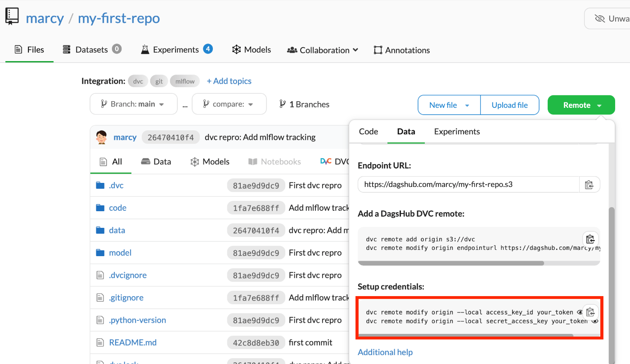Open the README.md file
Screen dimensions: 630x364
click(x=133, y=342)
